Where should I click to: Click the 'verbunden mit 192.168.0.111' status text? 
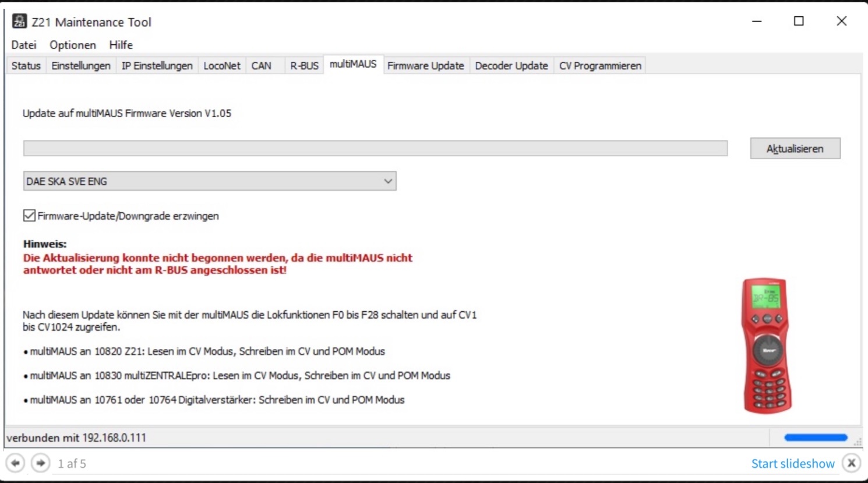point(76,438)
